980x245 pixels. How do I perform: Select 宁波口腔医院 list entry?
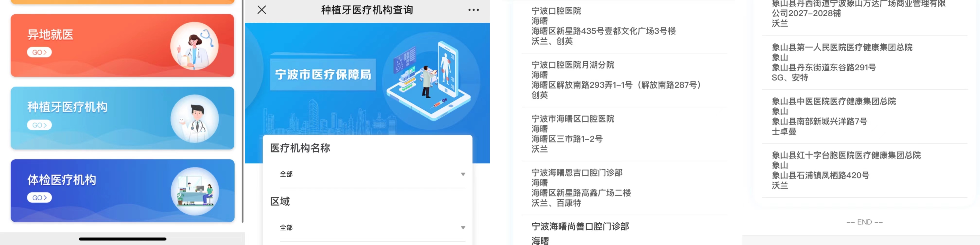point(624,26)
